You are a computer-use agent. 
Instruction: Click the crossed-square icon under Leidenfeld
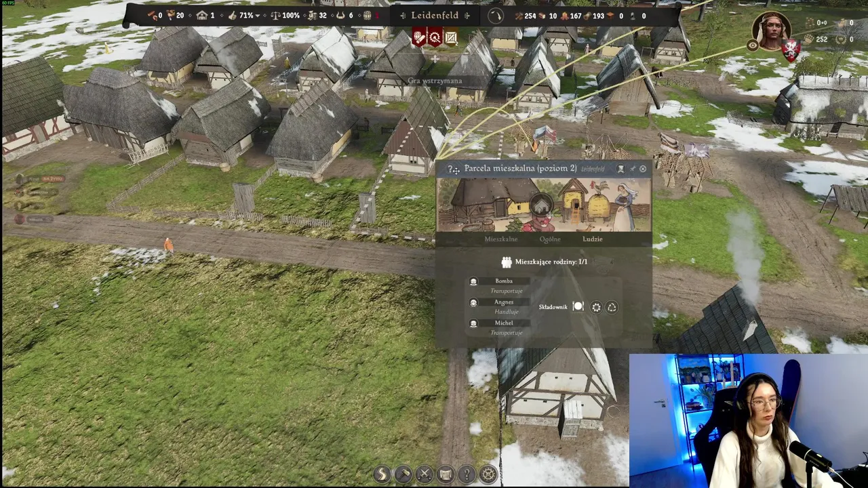click(450, 38)
